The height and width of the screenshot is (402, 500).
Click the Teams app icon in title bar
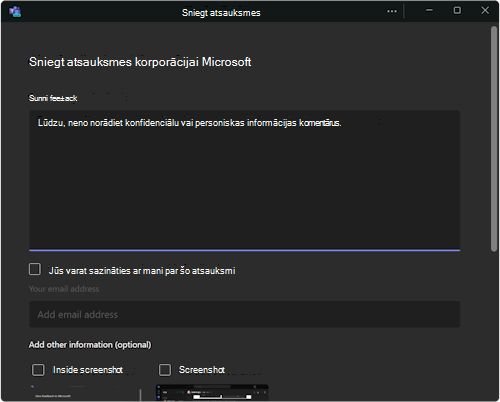pyautogui.click(x=15, y=12)
